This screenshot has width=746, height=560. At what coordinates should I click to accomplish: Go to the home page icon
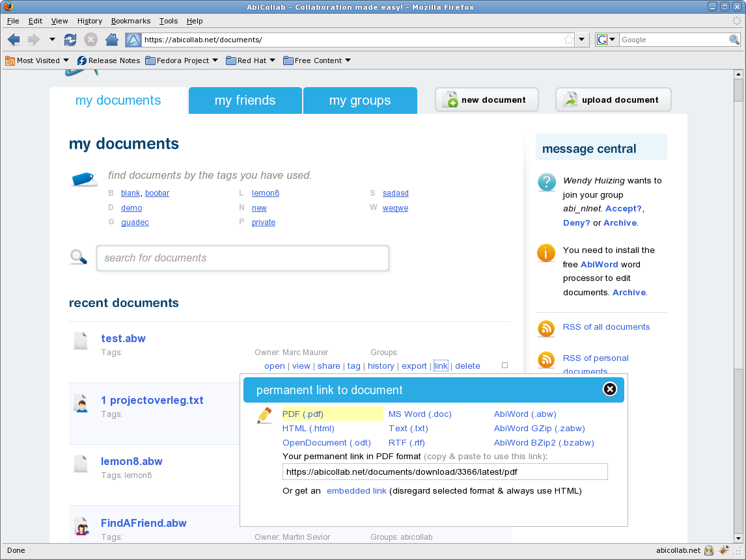[112, 40]
